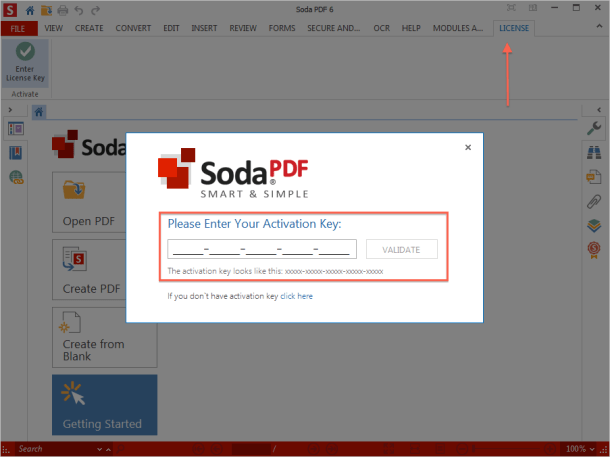
Task: Open the FILE tab
Action: pyautogui.click(x=18, y=28)
